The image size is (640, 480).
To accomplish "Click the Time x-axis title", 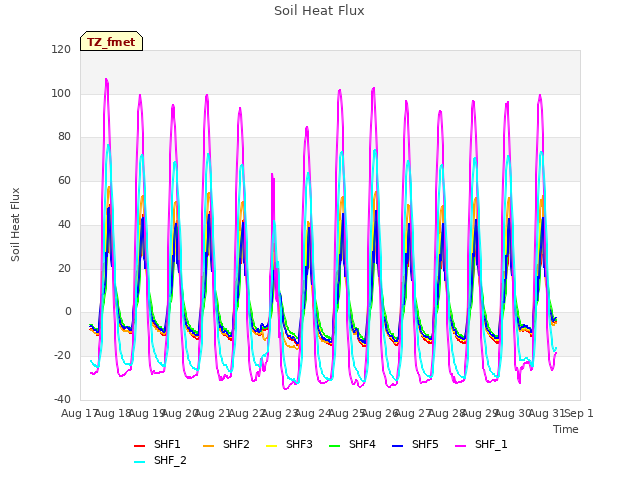I will tap(566, 429).
